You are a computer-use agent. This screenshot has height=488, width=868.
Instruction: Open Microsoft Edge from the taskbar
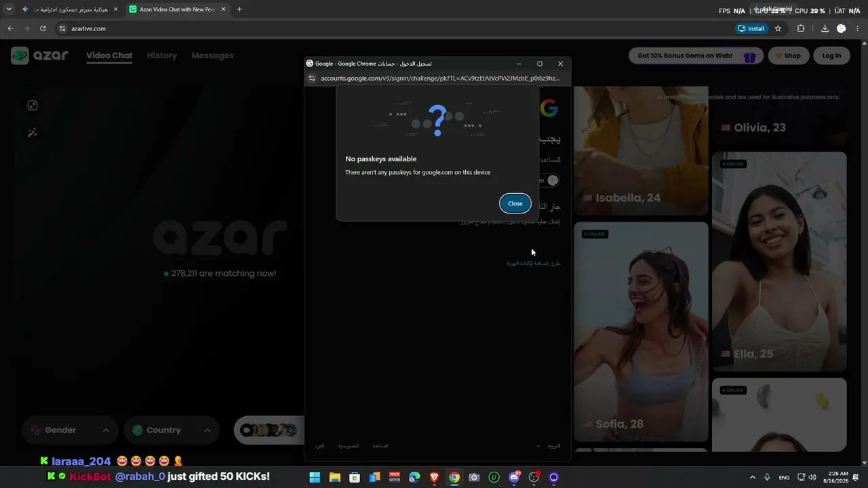click(x=414, y=477)
